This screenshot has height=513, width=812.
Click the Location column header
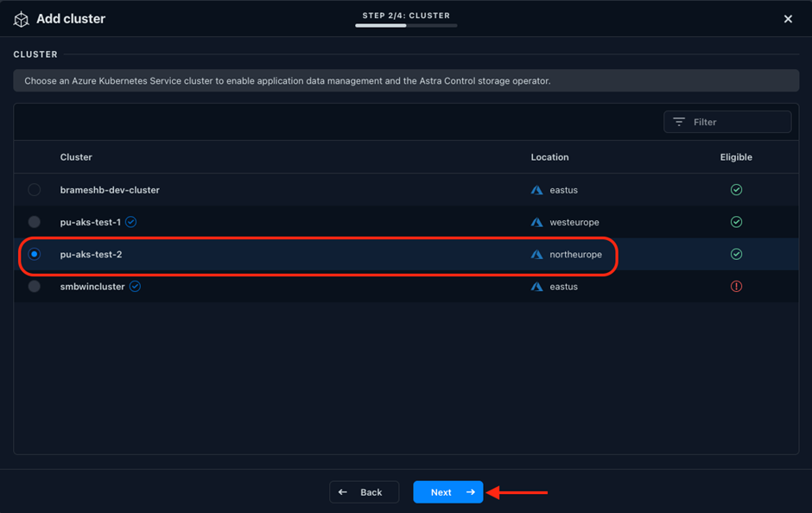coord(549,157)
